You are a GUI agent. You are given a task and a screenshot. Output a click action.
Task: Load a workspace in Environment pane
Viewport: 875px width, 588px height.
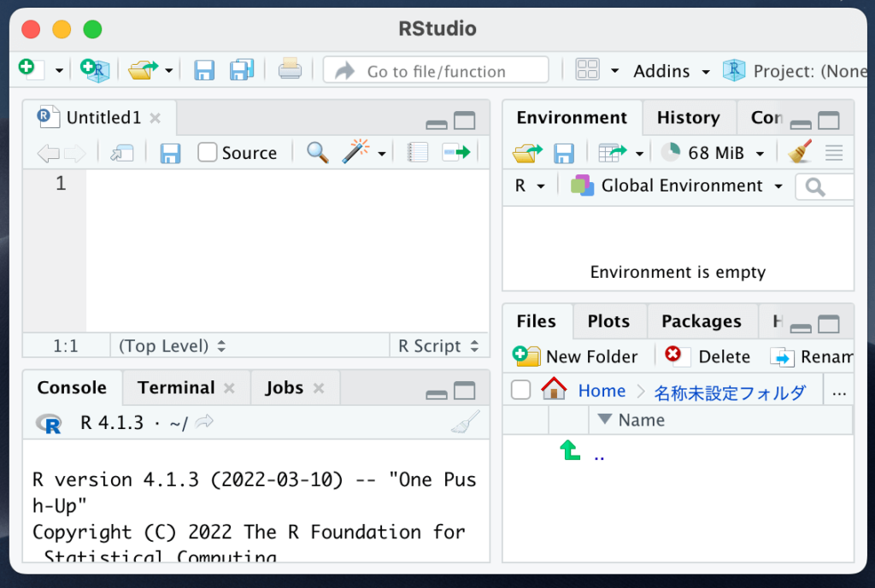click(527, 153)
